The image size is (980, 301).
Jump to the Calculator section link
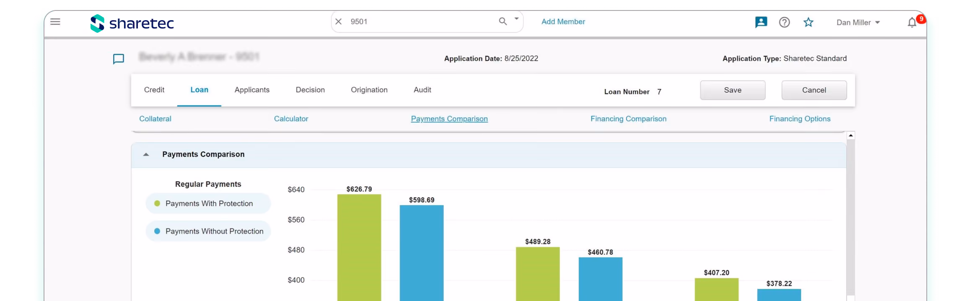coord(291,119)
